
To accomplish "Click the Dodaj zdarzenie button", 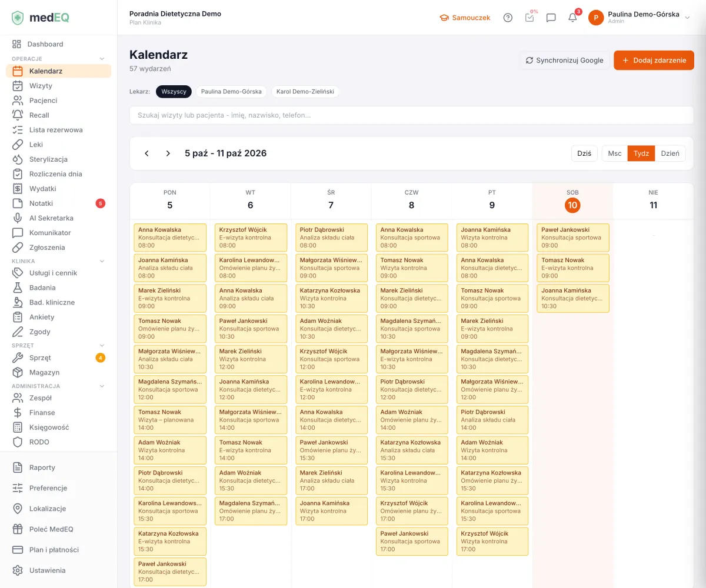I will click(654, 60).
